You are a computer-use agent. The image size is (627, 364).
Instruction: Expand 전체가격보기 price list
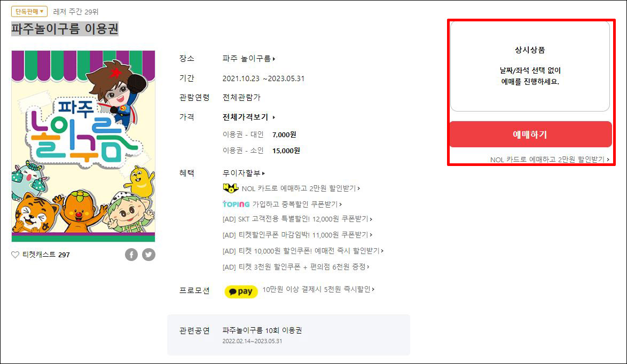(249, 117)
